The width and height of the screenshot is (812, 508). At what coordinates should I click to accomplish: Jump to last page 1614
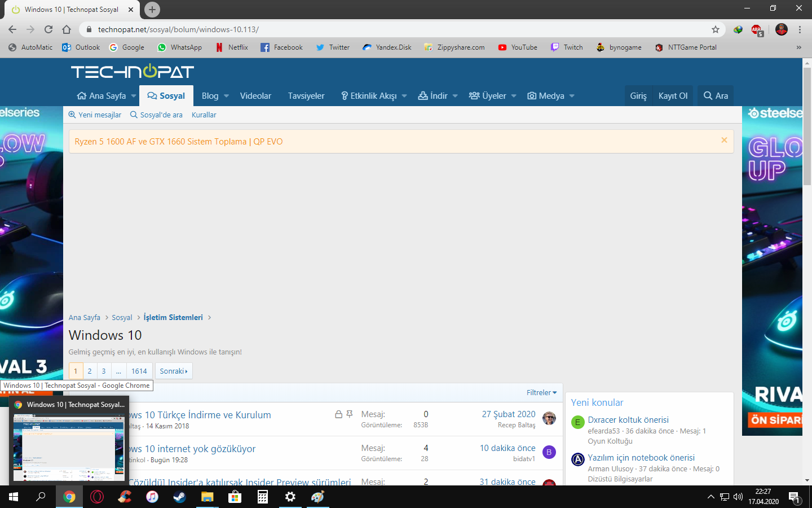pos(139,371)
